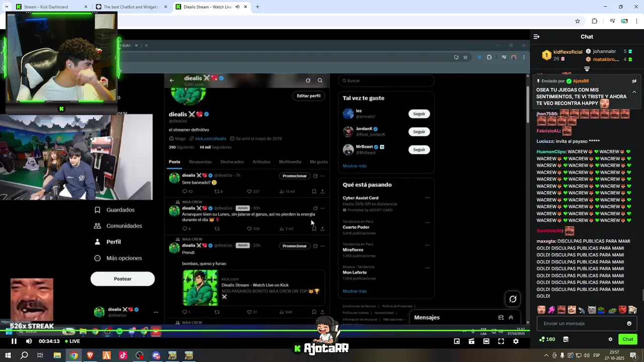Image resolution: width=644 pixels, height=362 pixels.
Task: Click 'Seguir' next to MrBeast
Action: click(419, 149)
